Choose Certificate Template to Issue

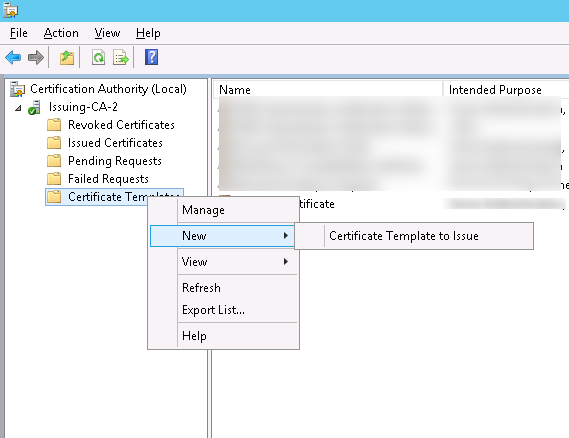coord(414,236)
